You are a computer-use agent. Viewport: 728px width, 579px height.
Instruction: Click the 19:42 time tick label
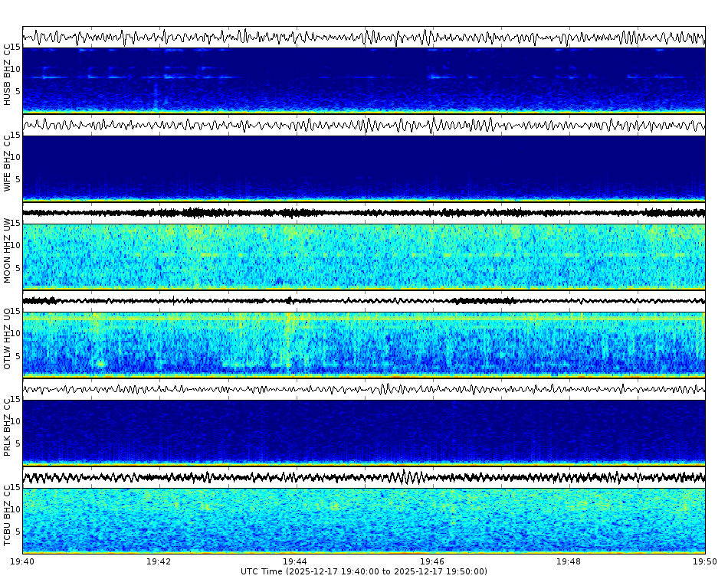coord(159,560)
